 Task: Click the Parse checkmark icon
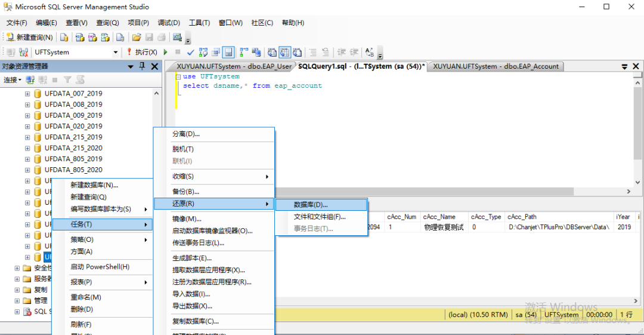(x=191, y=53)
